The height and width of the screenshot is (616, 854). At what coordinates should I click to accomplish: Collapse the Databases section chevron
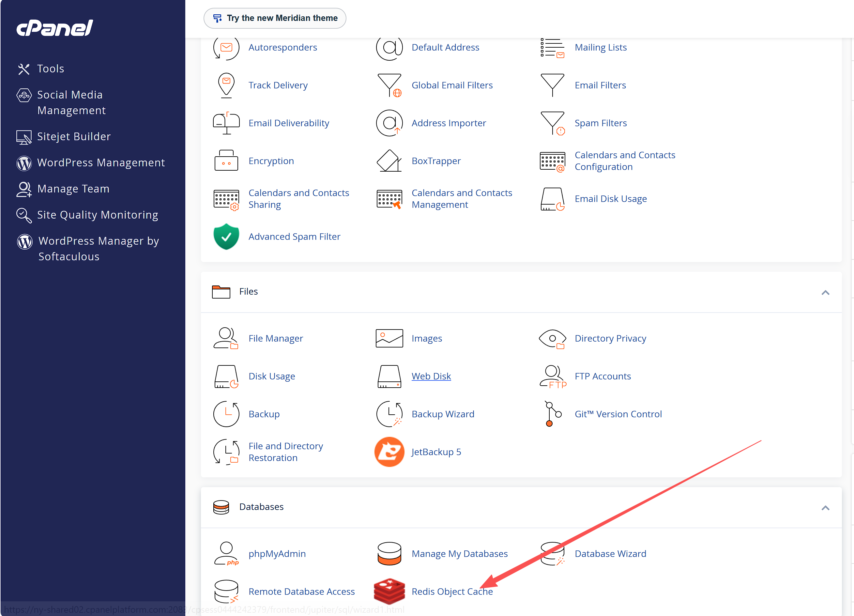825,508
